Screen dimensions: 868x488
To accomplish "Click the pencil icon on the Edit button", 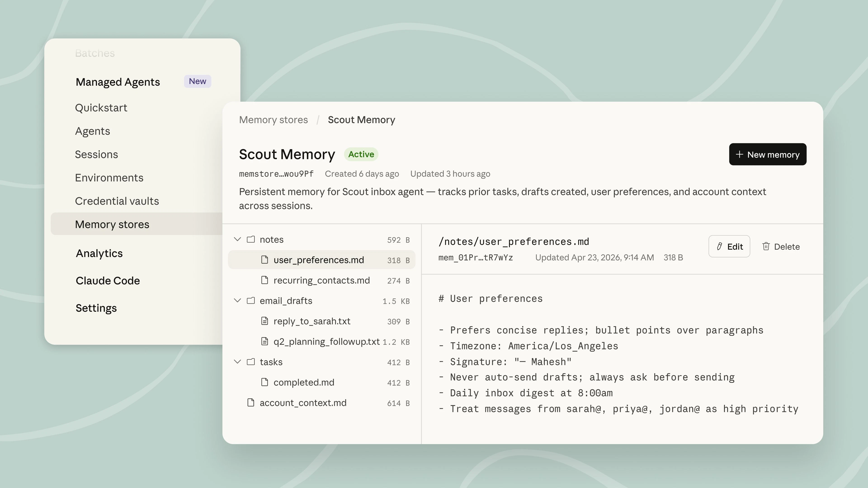I will pyautogui.click(x=719, y=246).
